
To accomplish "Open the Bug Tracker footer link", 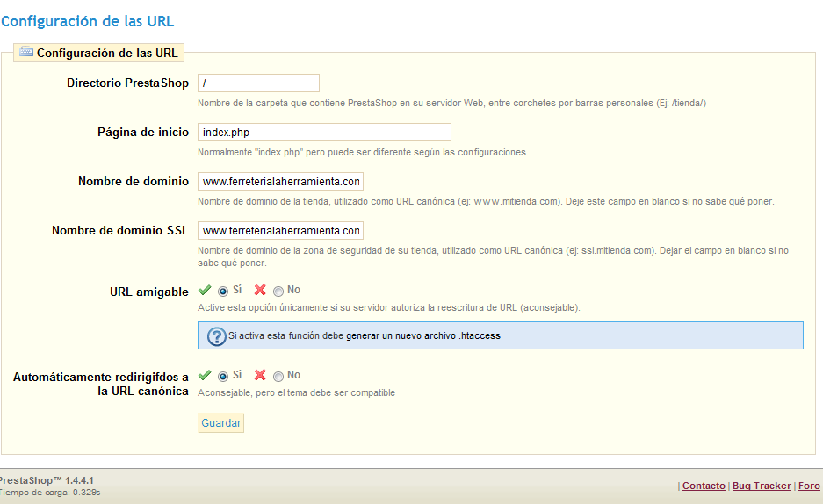I will click(x=762, y=486).
